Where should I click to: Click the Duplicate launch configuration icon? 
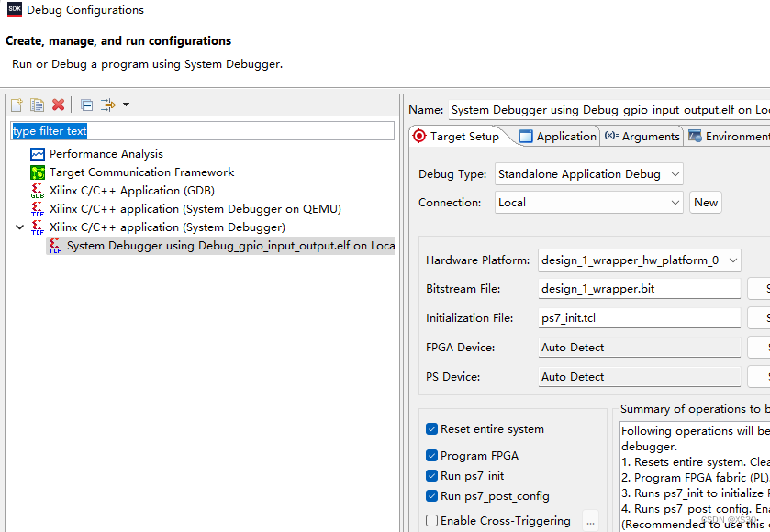37,105
